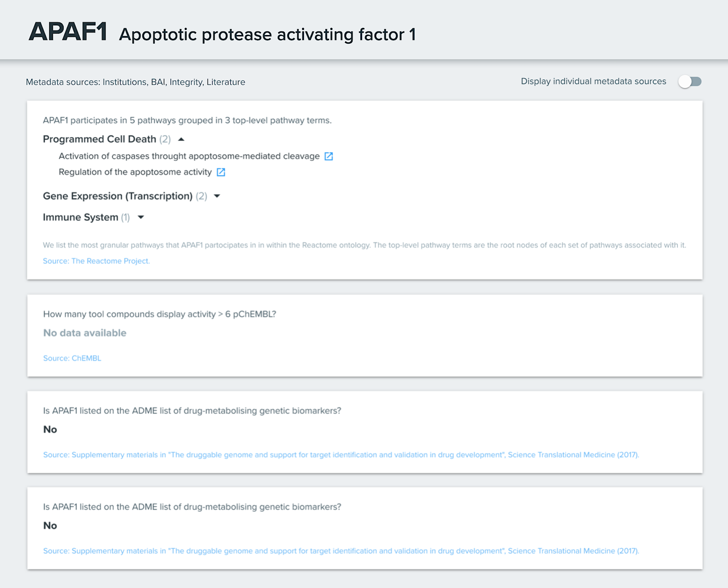Open external link for Regulation of apoptosome activity
Image resolution: width=728 pixels, height=588 pixels.
[x=221, y=172]
